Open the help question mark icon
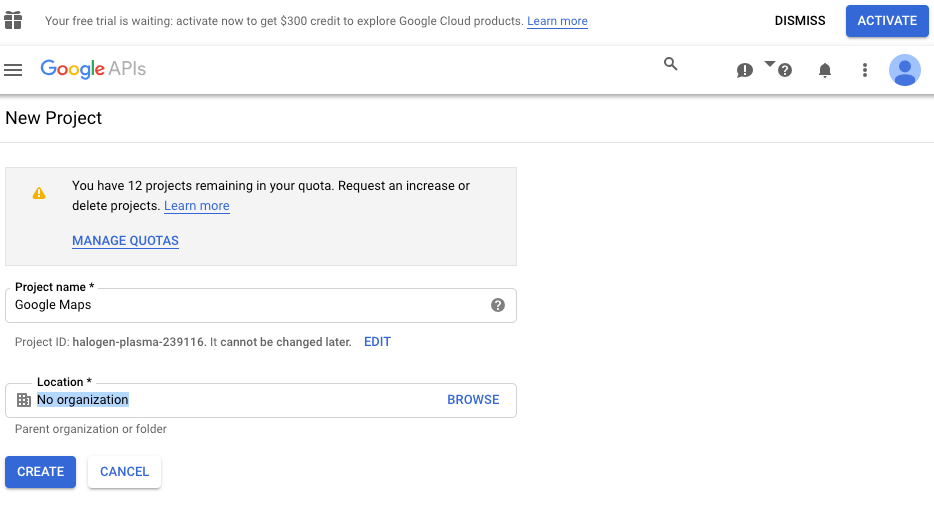The image size is (934, 518). [x=785, y=70]
